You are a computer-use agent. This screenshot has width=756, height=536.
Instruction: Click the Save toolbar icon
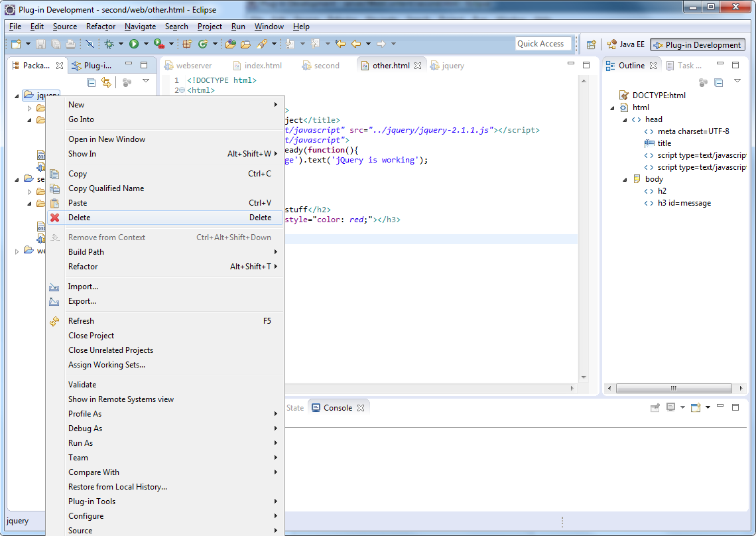(41, 44)
